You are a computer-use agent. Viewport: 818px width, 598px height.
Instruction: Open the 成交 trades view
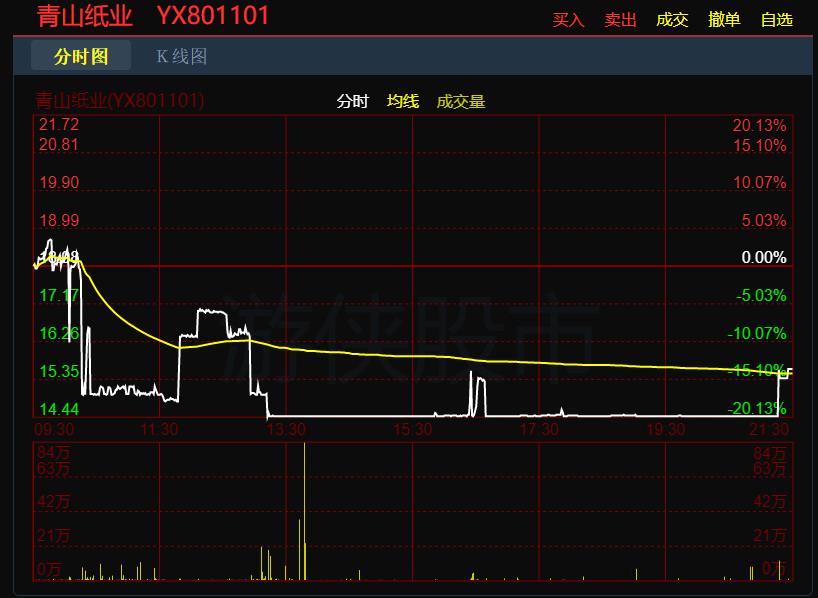click(x=672, y=20)
